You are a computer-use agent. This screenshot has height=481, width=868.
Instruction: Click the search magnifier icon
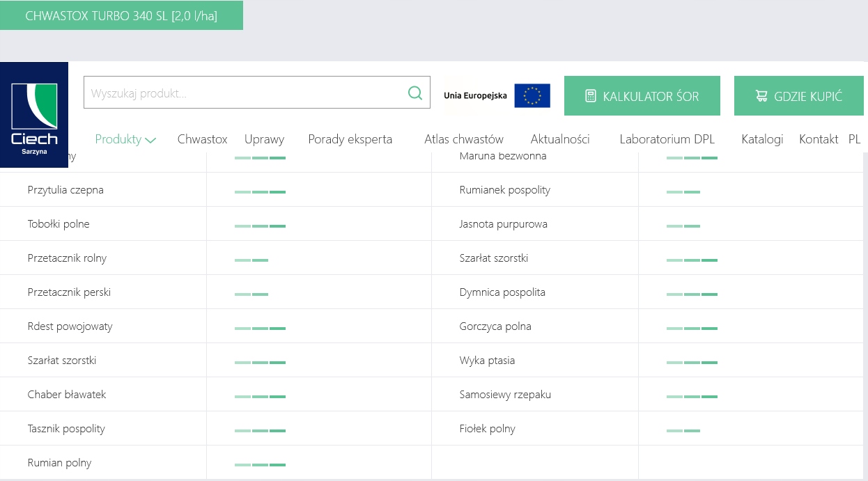tap(415, 93)
